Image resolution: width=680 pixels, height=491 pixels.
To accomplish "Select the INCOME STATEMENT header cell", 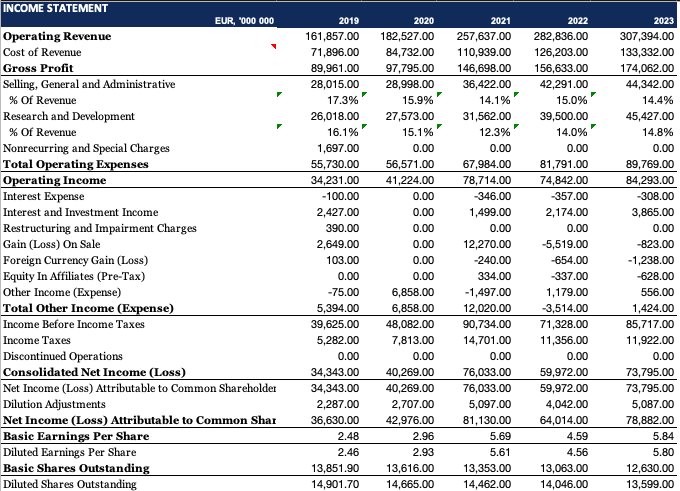I will coord(56,8).
